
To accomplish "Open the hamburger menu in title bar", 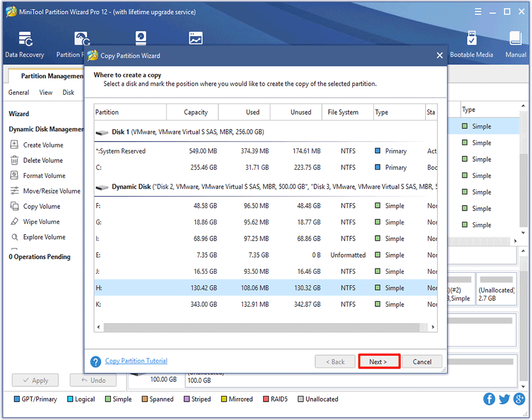I will coord(478,11).
